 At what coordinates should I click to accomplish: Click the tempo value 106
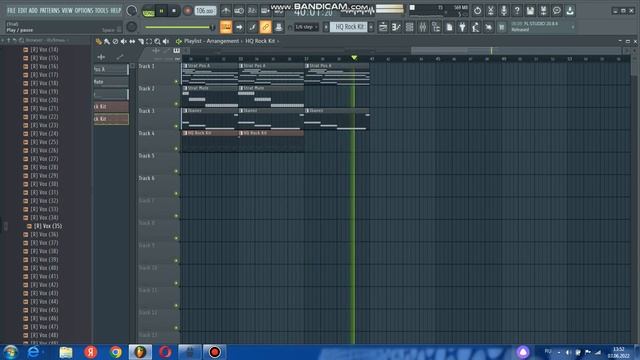(205, 11)
